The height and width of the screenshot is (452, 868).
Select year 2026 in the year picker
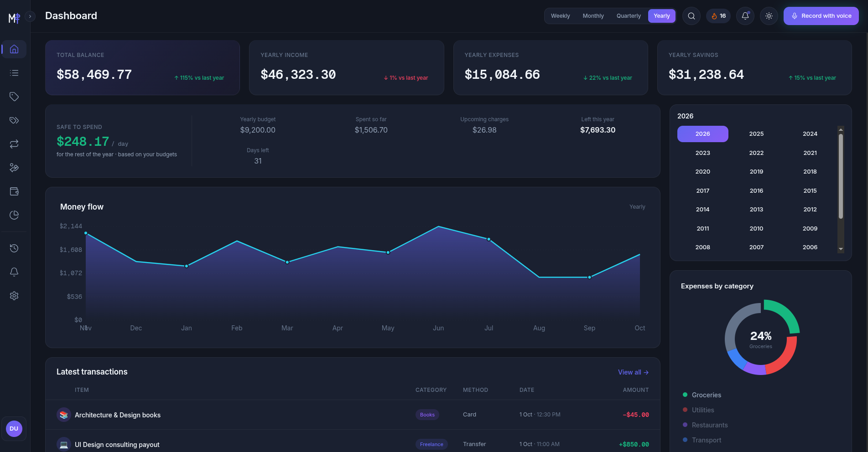tap(703, 134)
